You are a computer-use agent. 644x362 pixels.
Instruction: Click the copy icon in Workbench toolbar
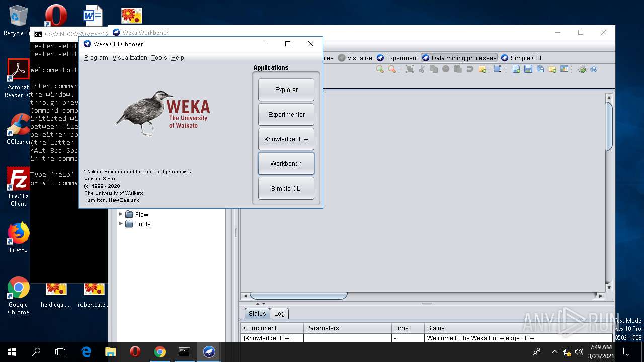(x=434, y=69)
